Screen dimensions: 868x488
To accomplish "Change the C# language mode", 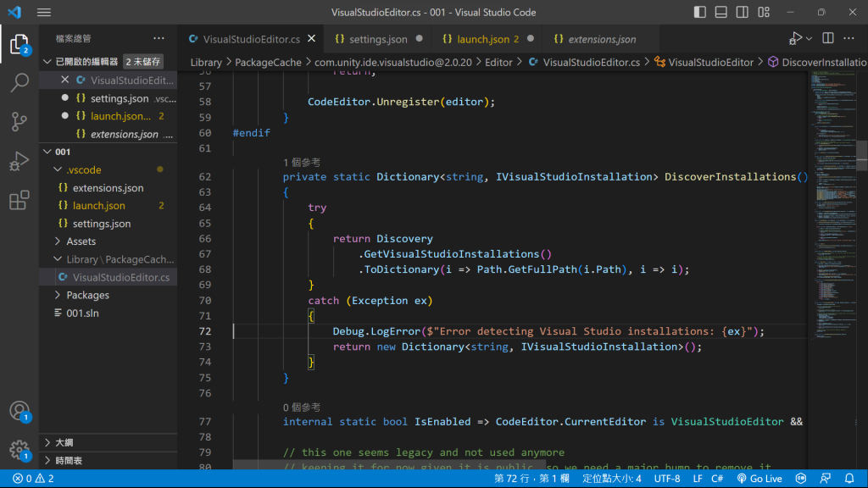I will pos(717,479).
